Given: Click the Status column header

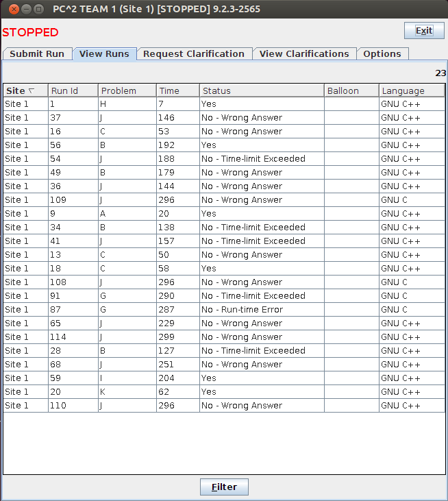Looking at the screenshot, I should click(261, 90).
